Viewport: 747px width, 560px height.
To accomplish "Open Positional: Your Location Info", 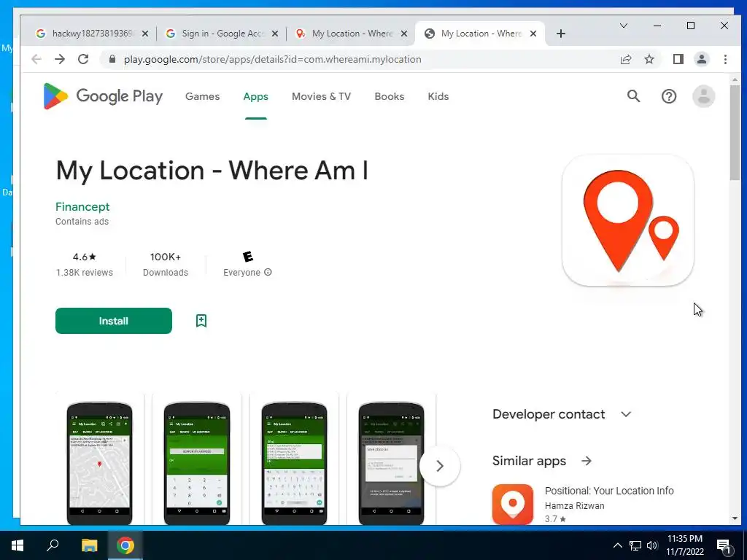I will (609, 491).
